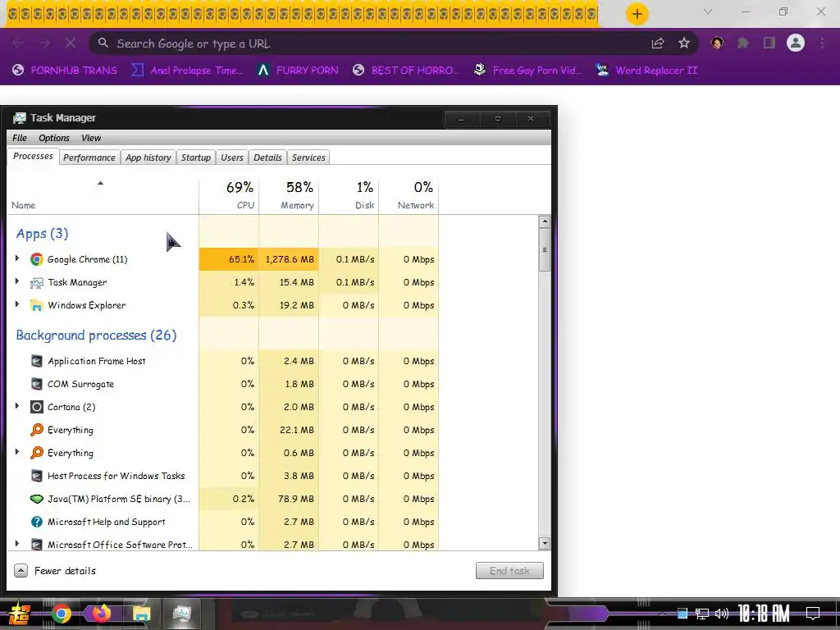
Task: Open Task Manager View menu
Action: click(91, 138)
